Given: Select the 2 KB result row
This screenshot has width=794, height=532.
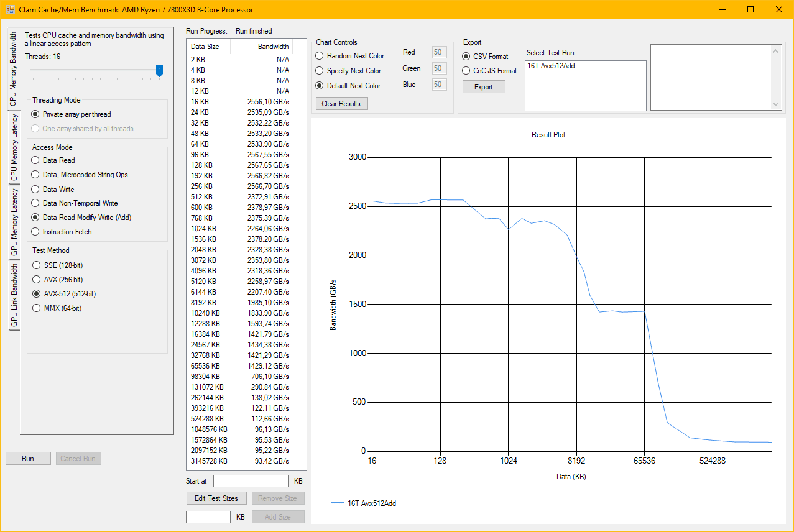Looking at the screenshot, I should pos(240,59).
